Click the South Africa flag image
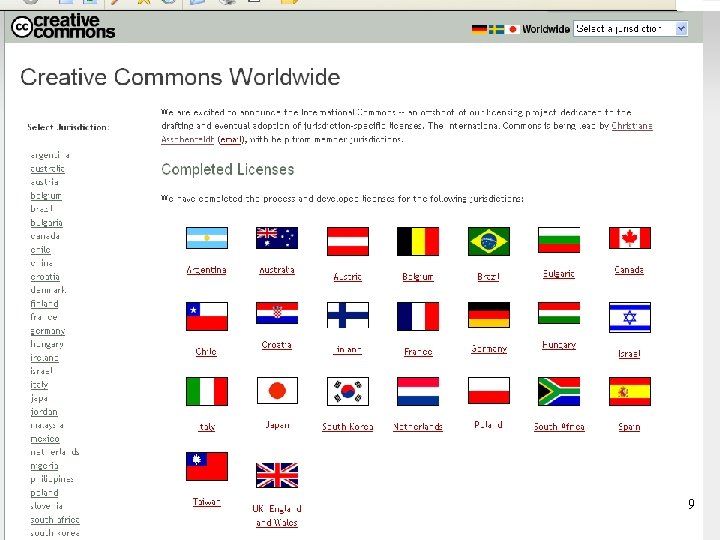Image resolution: width=720 pixels, height=540 pixels. [x=559, y=392]
